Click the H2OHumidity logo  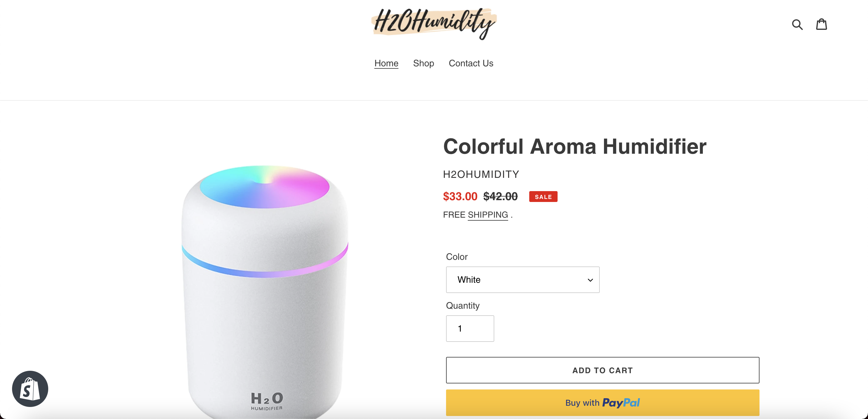tap(434, 23)
